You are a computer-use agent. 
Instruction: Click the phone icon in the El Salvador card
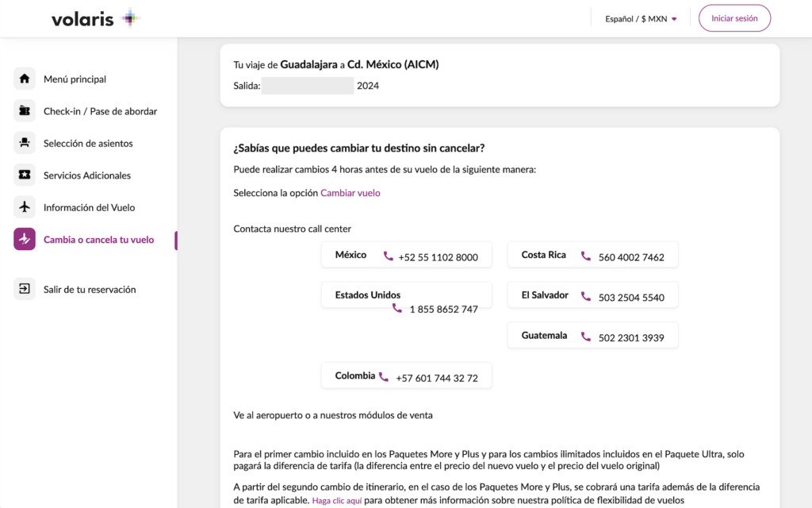pos(586,297)
